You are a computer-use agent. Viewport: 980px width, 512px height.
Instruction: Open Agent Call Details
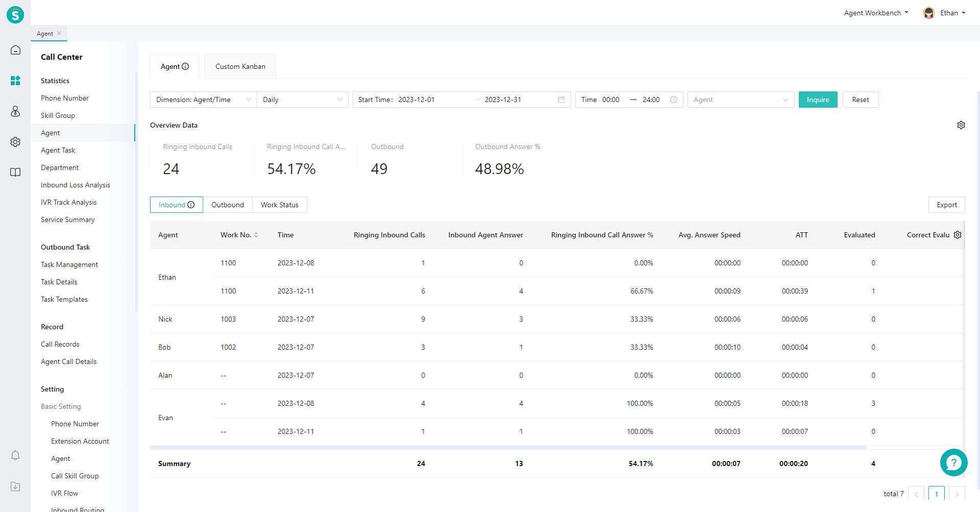point(68,361)
